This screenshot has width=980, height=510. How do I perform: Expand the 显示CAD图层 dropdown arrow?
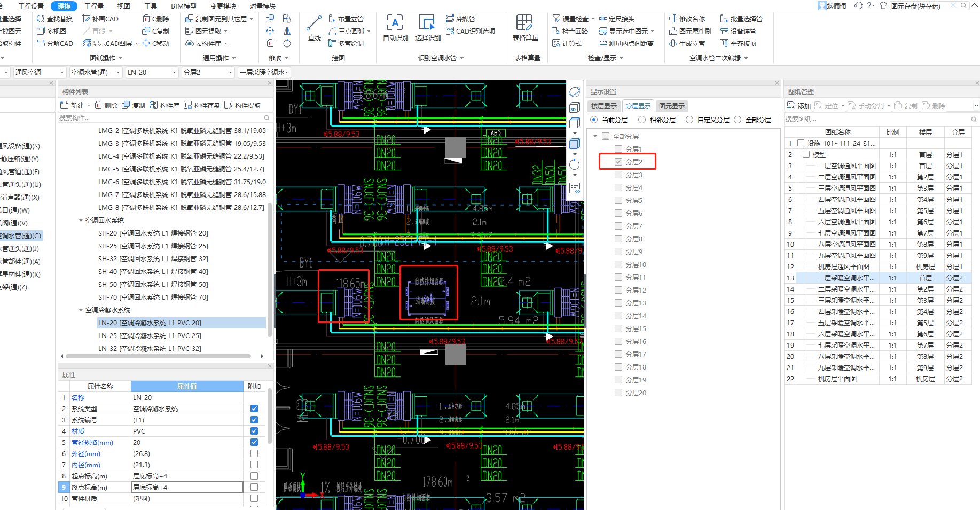[136, 44]
